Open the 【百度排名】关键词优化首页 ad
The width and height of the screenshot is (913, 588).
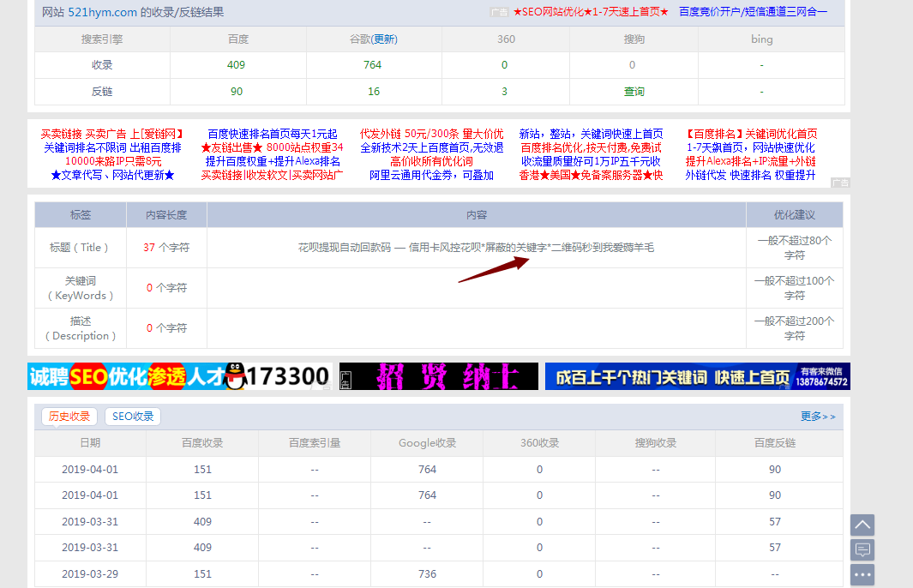pyautogui.click(x=751, y=134)
